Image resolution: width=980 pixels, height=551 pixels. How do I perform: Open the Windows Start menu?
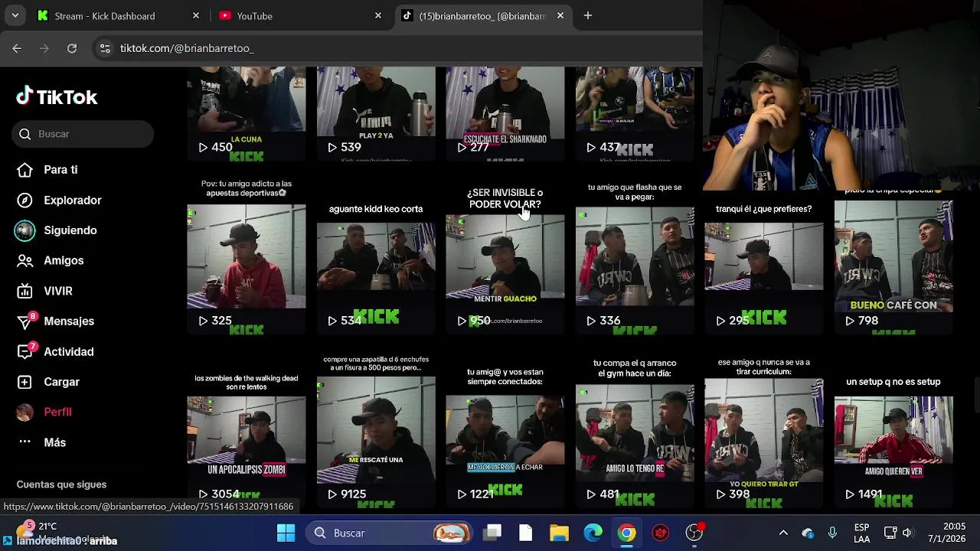[x=286, y=533]
